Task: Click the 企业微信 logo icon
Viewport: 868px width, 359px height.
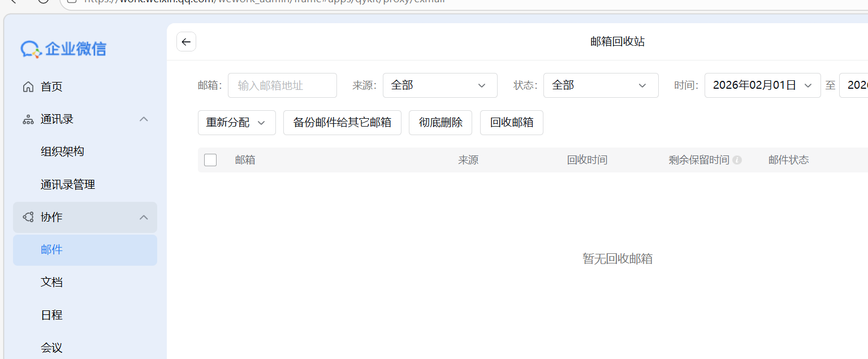Action: pos(30,49)
